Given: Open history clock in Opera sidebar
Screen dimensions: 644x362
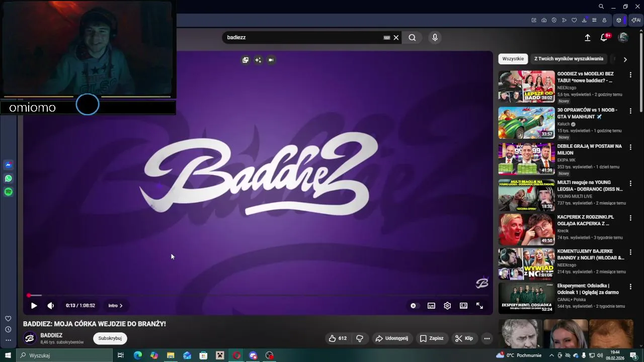Looking at the screenshot, I should click(x=8, y=329).
